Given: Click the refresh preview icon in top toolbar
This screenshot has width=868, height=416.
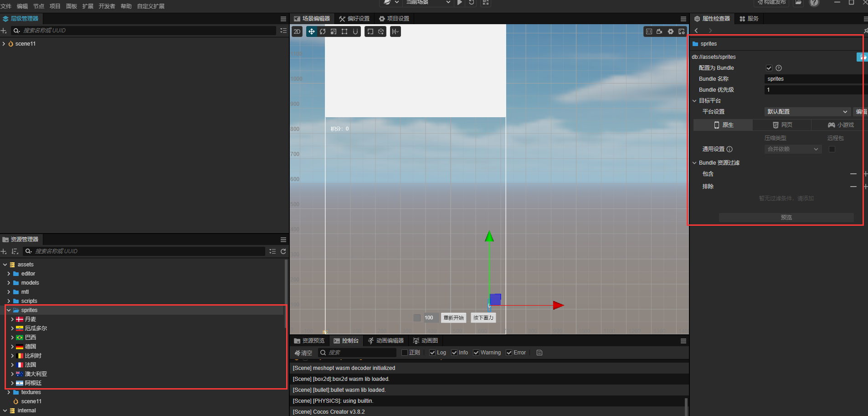Looking at the screenshot, I should (472, 2).
